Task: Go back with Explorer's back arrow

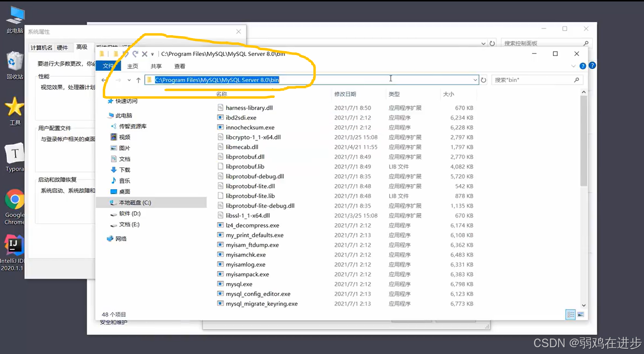Action: click(105, 80)
